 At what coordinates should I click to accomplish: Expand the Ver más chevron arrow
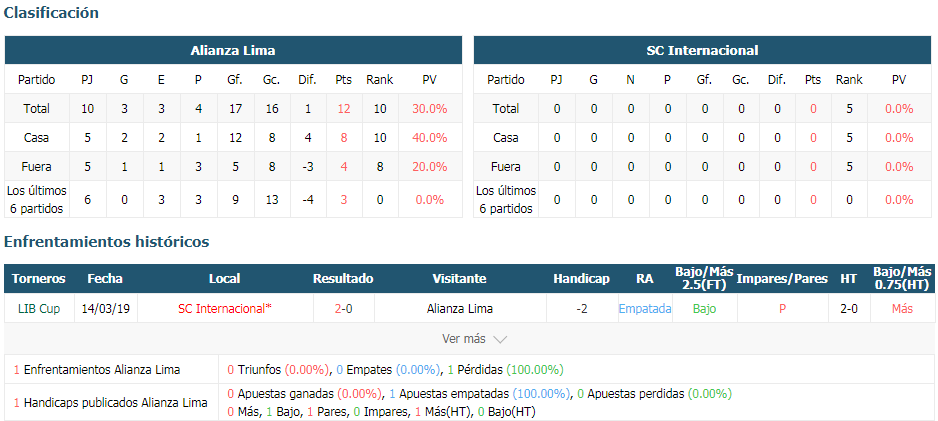(500, 339)
